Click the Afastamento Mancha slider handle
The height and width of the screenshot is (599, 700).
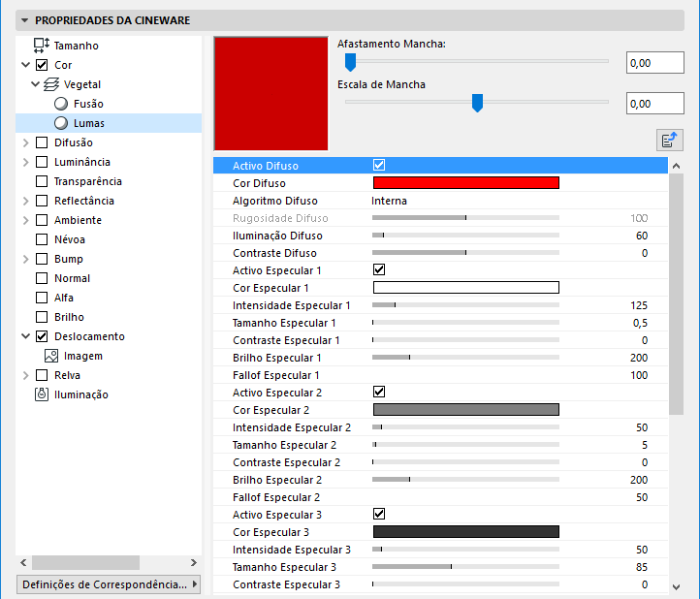350,62
